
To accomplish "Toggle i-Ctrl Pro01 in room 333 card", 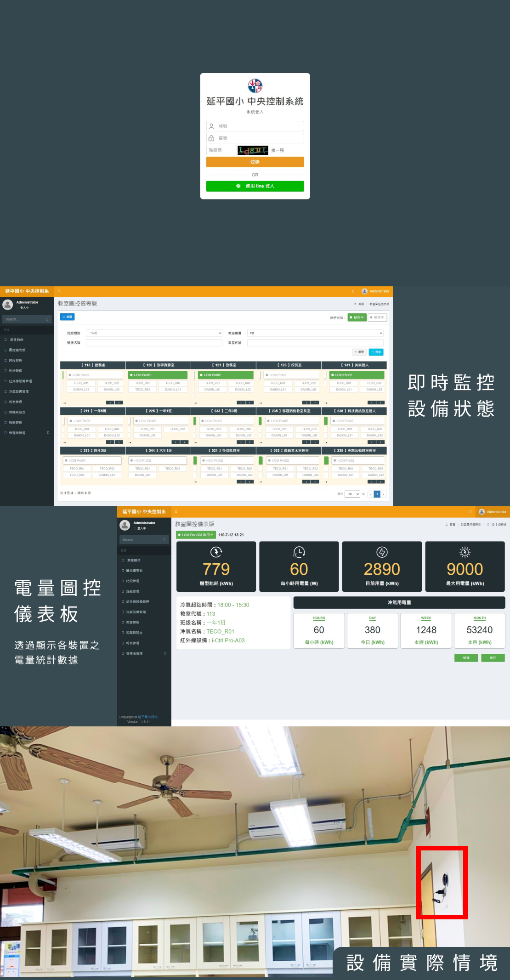I will point(92,460).
